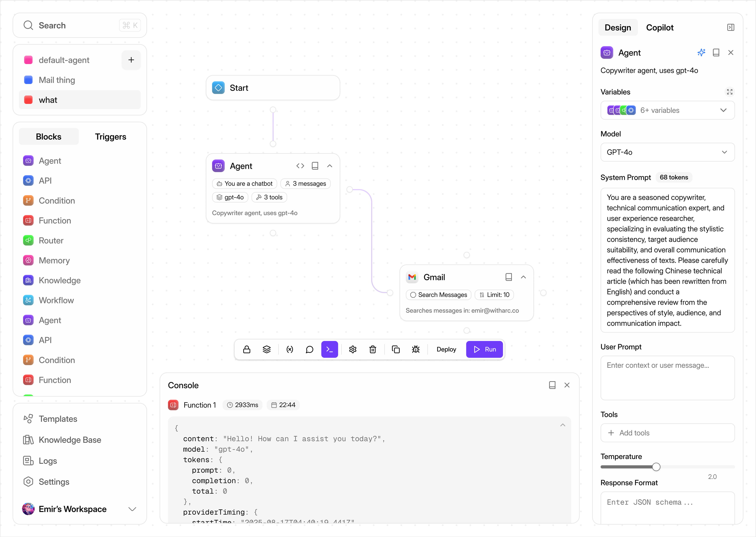This screenshot has height=537, width=756.
Task: Click the trash delete toolbar icon
Action: click(x=373, y=350)
